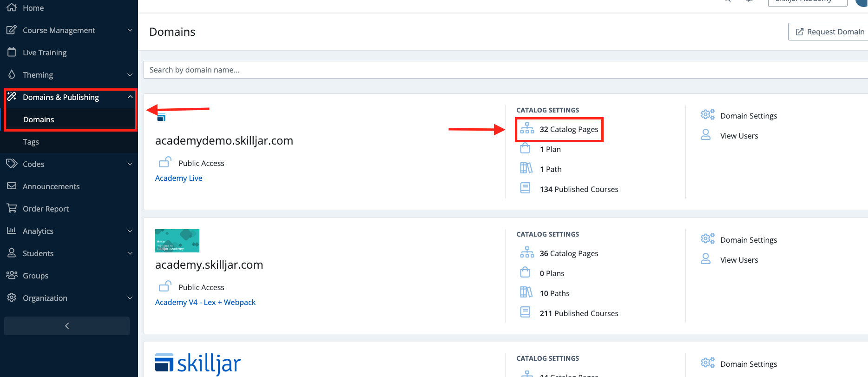This screenshot has height=377, width=868.
Task: Expand Analytics menu chevron
Action: coord(130,231)
